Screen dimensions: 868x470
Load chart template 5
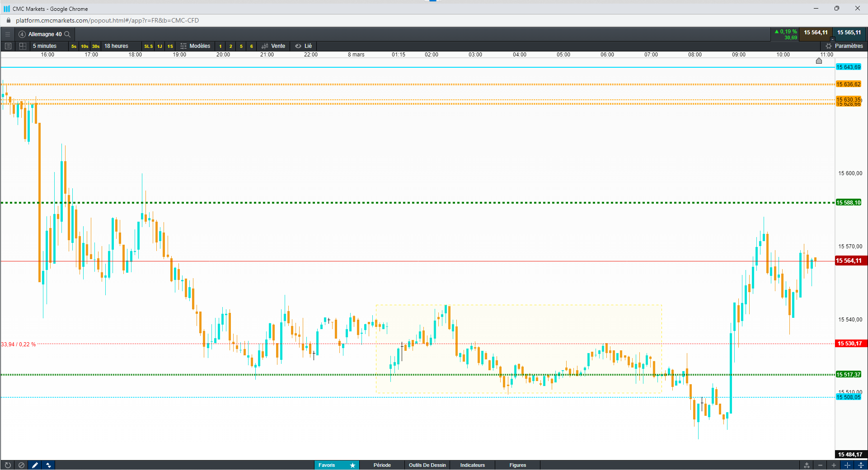(x=241, y=46)
